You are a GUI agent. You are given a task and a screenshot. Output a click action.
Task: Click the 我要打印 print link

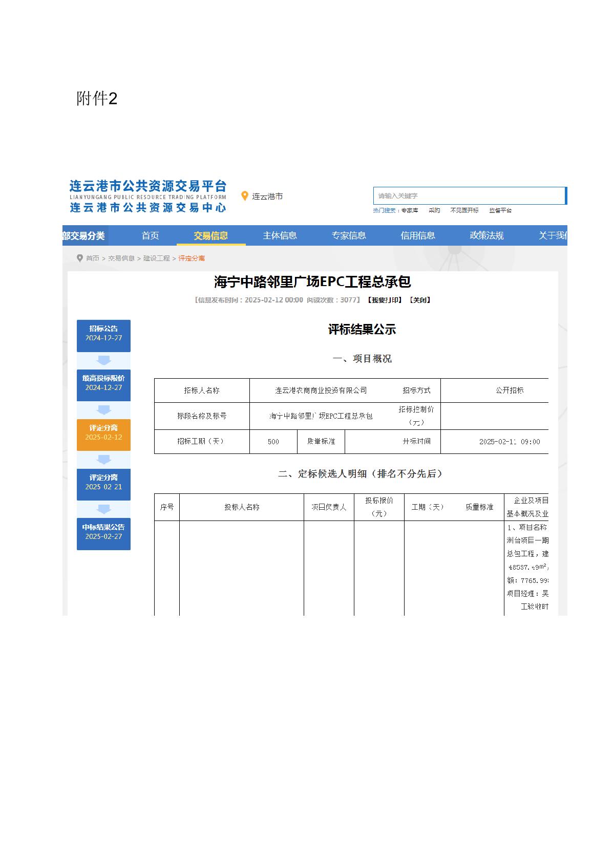tap(385, 300)
